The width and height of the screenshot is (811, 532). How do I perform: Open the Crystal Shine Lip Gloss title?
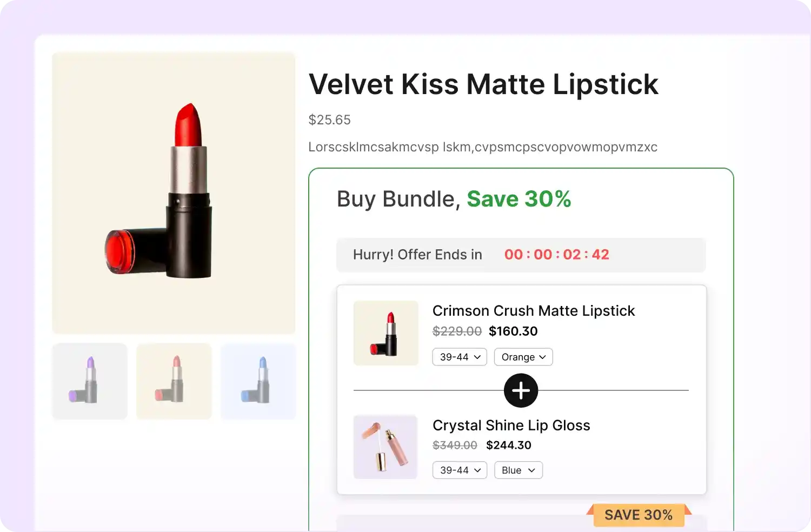point(511,425)
